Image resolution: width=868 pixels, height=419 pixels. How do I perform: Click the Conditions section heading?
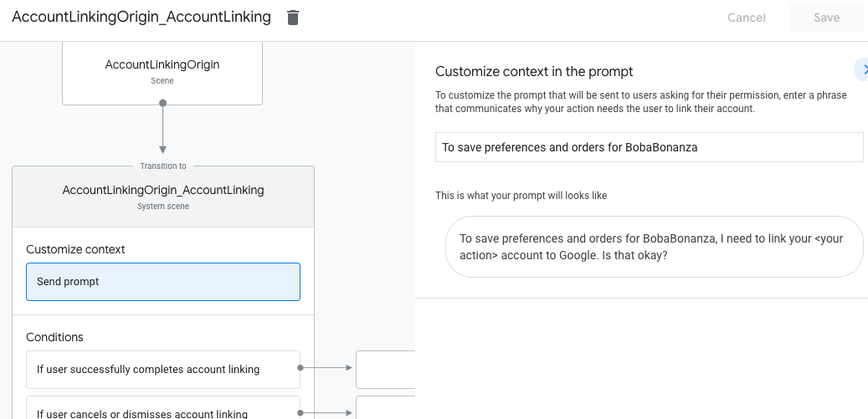pyautogui.click(x=54, y=337)
